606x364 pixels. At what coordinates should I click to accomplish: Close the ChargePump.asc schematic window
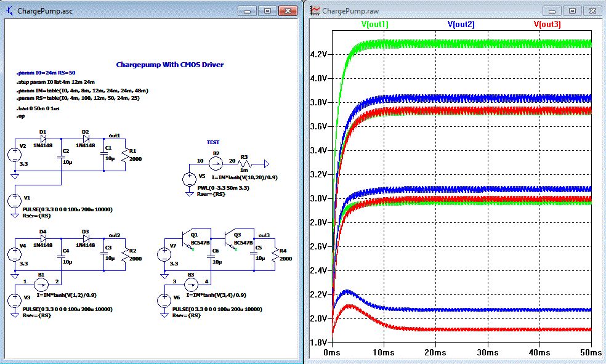288,11
